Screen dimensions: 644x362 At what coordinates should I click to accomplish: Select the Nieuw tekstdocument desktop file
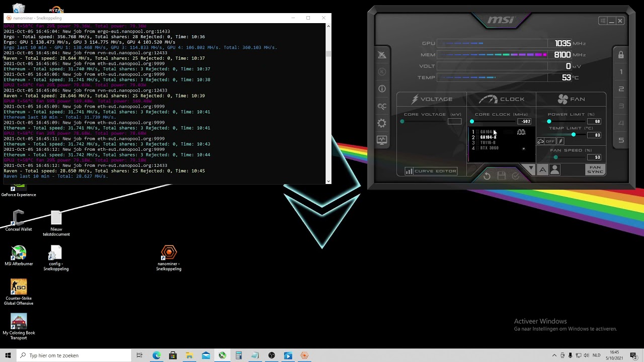(x=56, y=224)
